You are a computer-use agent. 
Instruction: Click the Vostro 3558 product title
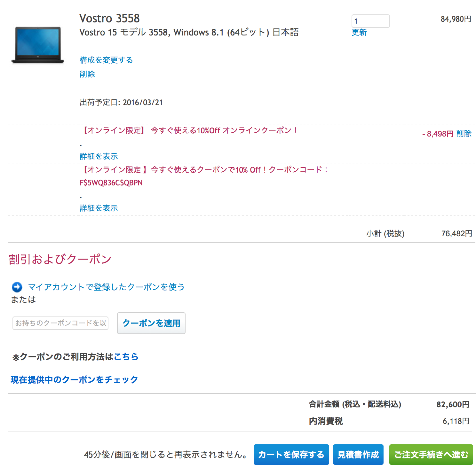(109, 19)
